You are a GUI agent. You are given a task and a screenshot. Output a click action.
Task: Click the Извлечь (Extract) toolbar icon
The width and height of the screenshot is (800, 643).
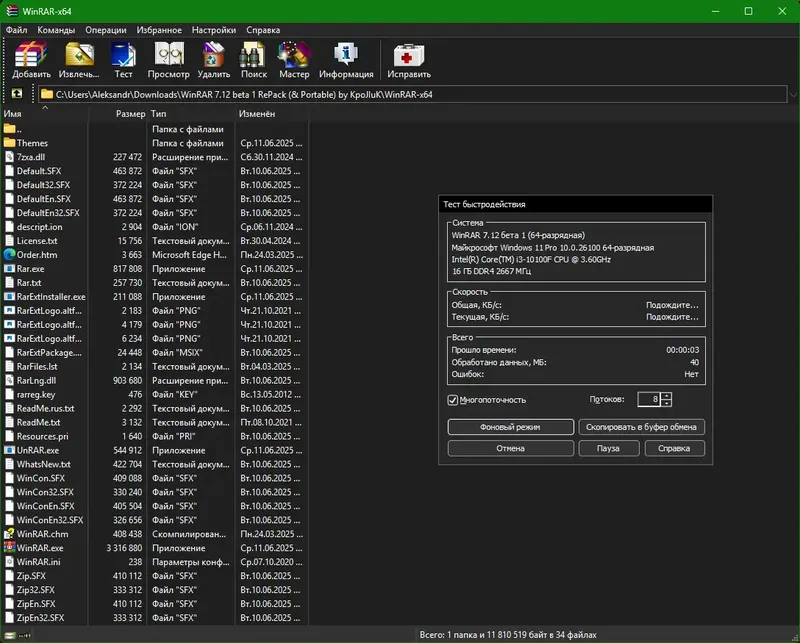point(79,57)
